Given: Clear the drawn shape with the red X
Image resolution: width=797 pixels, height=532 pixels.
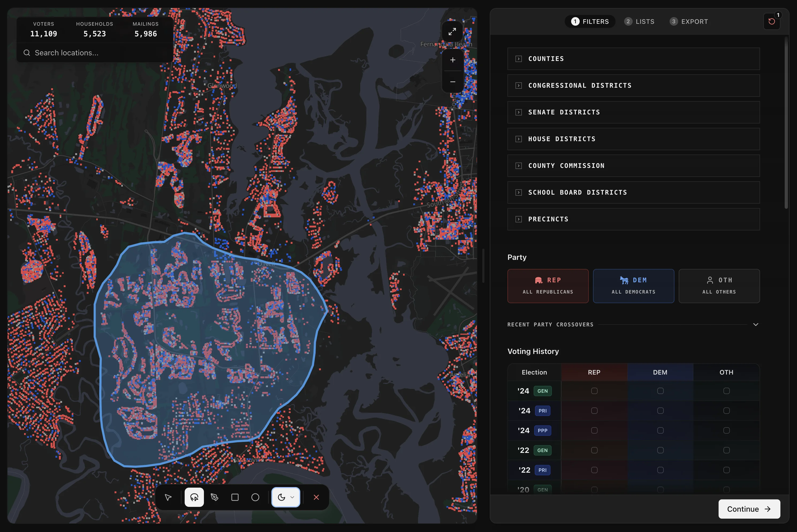Looking at the screenshot, I should tap(316, 497).
